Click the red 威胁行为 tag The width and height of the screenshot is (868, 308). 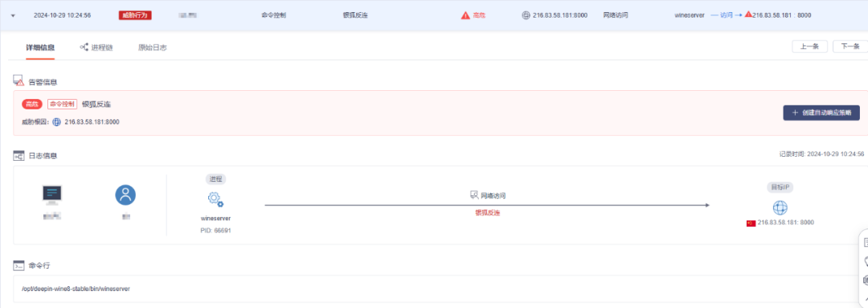[135, 15]
